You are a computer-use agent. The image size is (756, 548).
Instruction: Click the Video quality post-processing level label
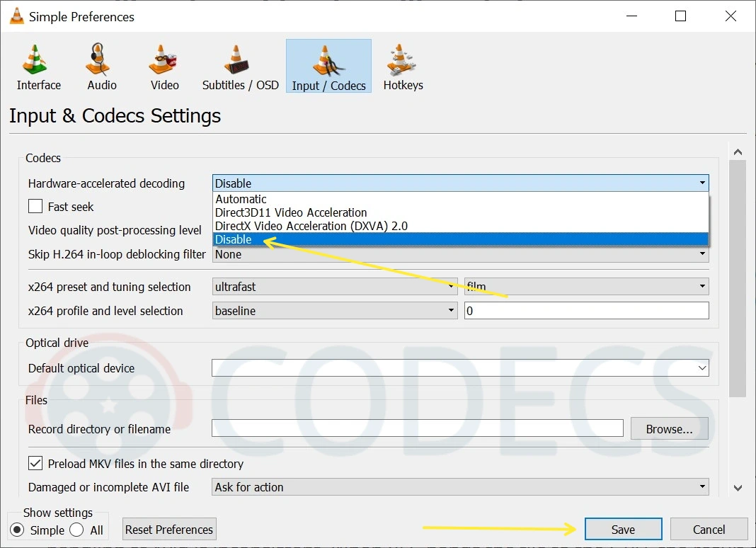(115, 231)
